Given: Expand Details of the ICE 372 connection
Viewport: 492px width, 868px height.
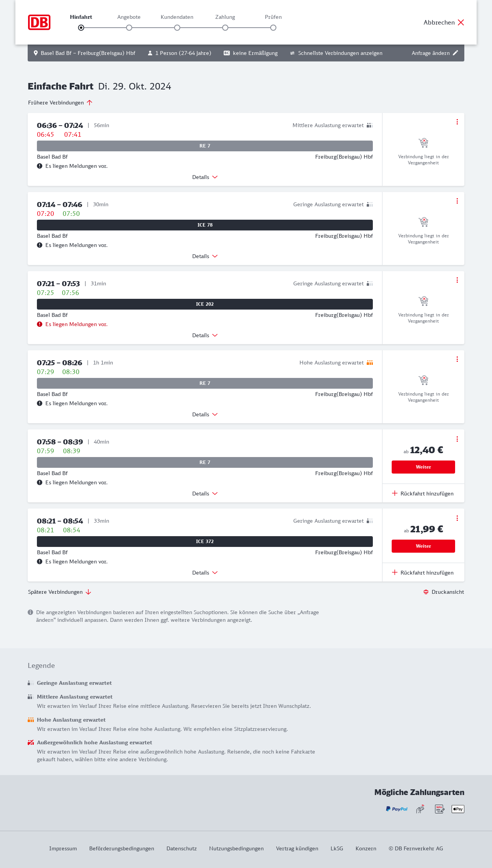Looking at the screenshot, I should 205,573.
